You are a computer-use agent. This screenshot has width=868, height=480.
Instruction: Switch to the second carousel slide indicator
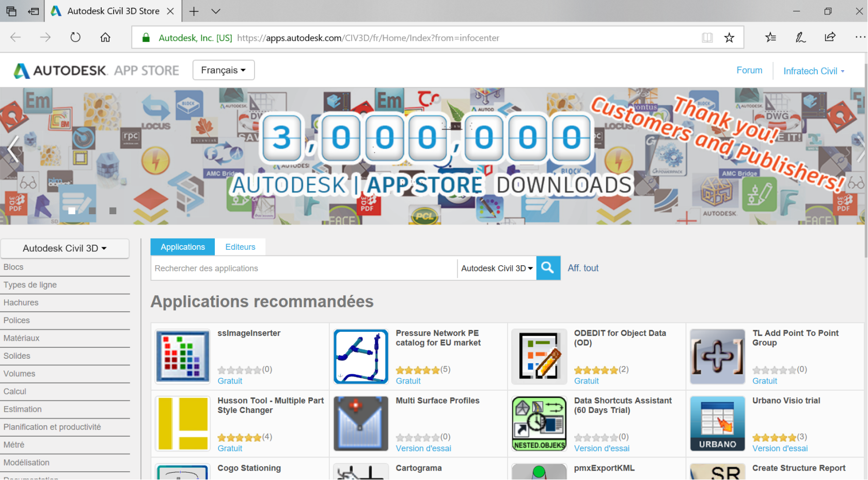coord(92,211)
